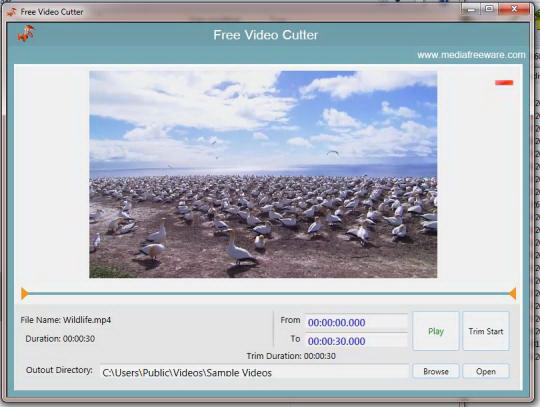
Task: Open the www.mediafreeware.com link
Action: pyautogui.click(x=471, y=55)
